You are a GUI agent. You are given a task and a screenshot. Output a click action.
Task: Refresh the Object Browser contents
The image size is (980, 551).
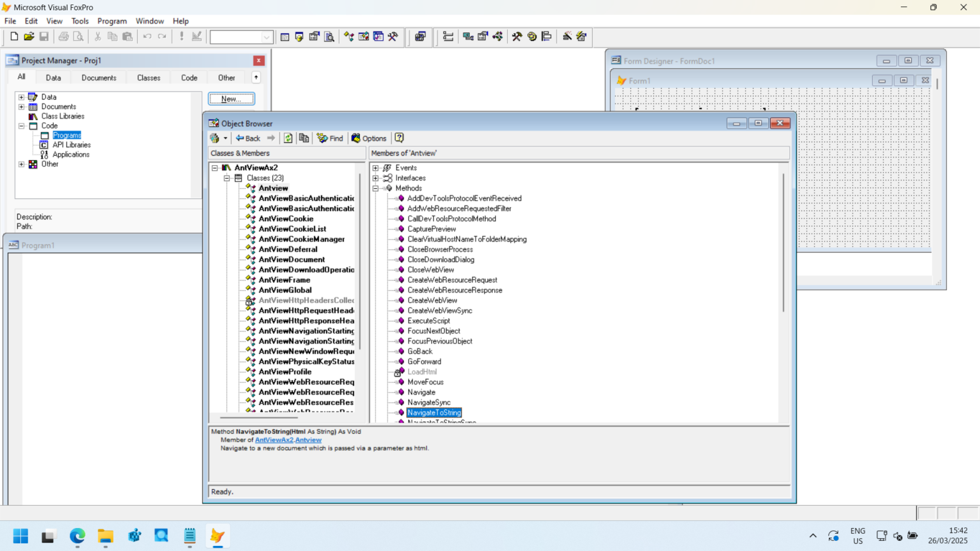coord(288,138)
